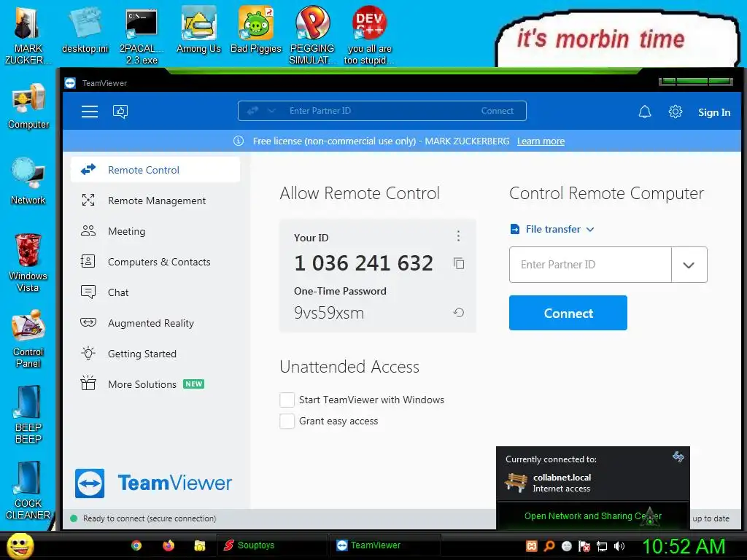Image resolution: width=747 pixels, height=560 pixels.
Task: Select 2PACAL 2.3.exe desktop icon
Action: 142,35
